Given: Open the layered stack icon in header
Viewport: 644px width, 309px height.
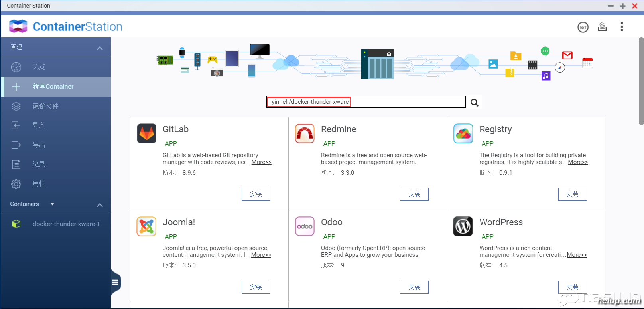Looking at the screenshot, I should (x=602, y=27).
